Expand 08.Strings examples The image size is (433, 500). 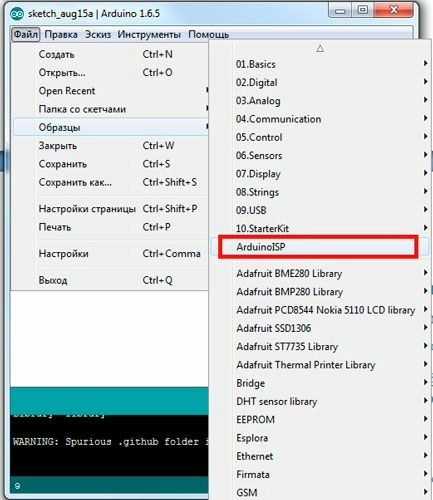coord(320,192)
